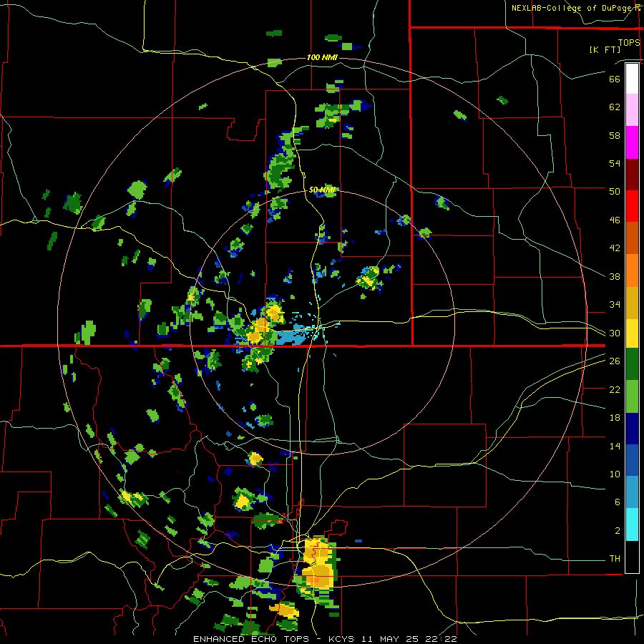Image resolution: width=644 pixels, height=644 pixels.
Task: Select the burnt orange legend swatch
Action: 632,238
